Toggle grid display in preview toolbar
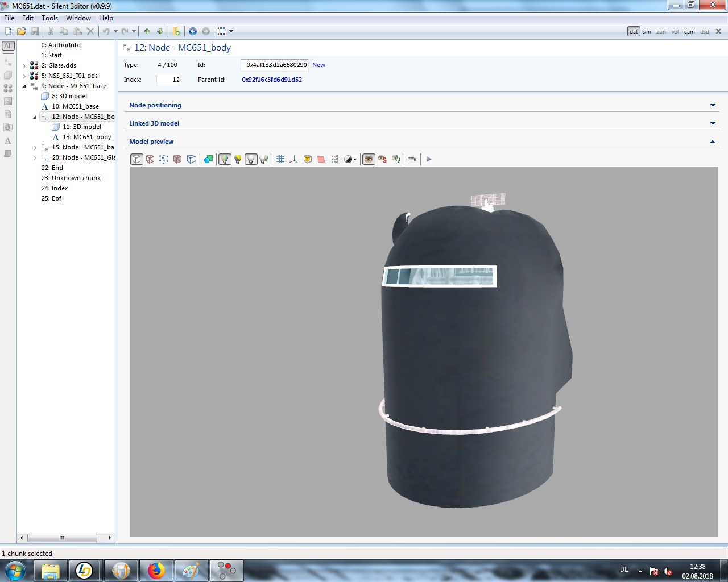Screen dimensions: 728x582 tap(280, 159)
